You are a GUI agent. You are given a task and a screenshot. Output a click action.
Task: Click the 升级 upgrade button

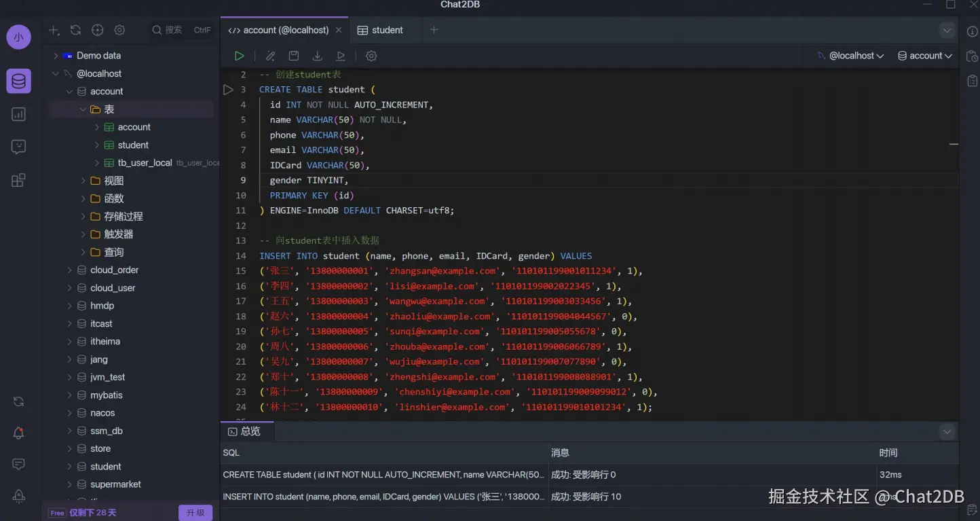click(x=195, y=513)
